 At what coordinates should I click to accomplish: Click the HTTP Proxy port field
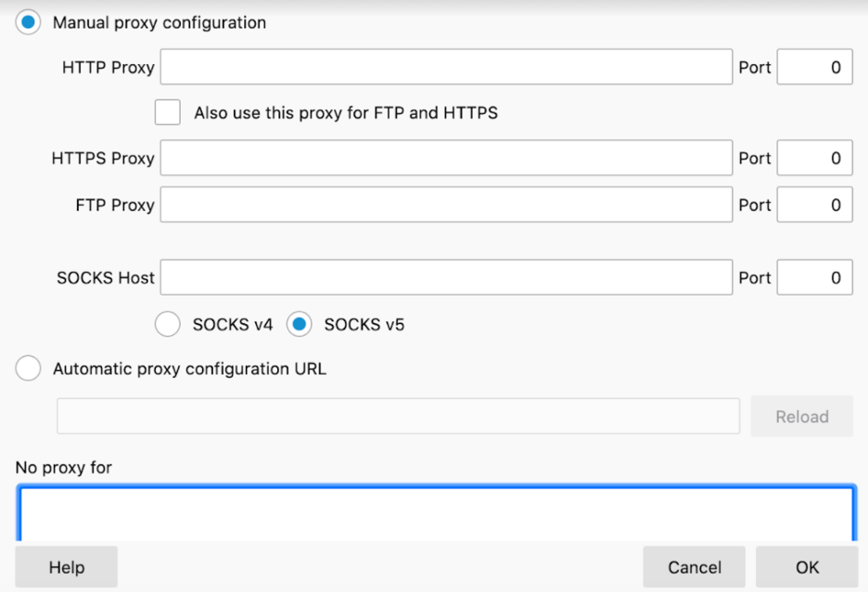tap(814, 67)
